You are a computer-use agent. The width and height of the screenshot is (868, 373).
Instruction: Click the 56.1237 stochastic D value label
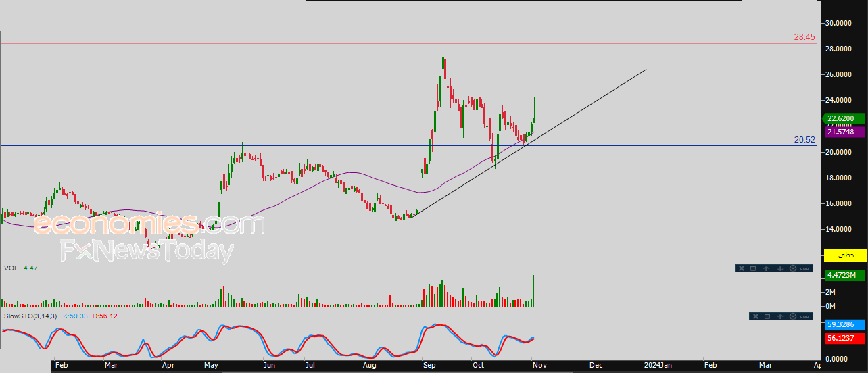click(845, 338)
